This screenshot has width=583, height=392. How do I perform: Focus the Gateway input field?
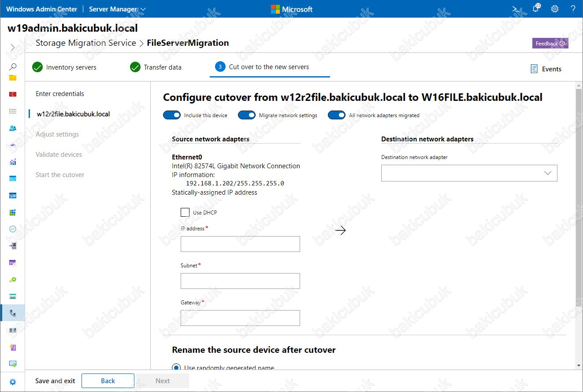tap(240, 318)
